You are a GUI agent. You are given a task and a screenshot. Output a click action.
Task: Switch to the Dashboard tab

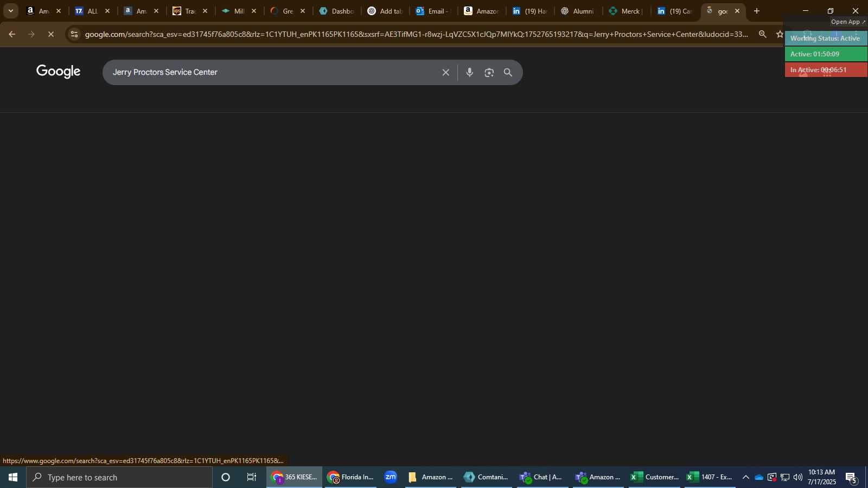(336, 11)
